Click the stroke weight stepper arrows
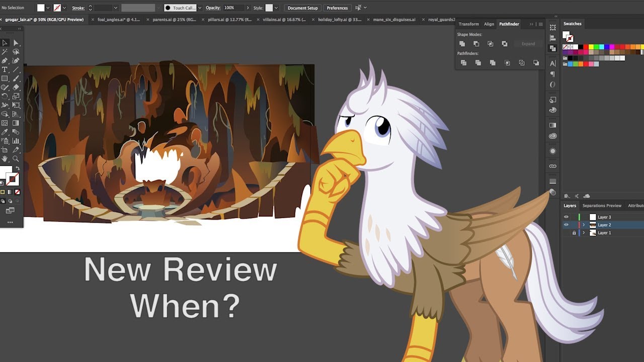The image size is (644, 362). point(91,8)
